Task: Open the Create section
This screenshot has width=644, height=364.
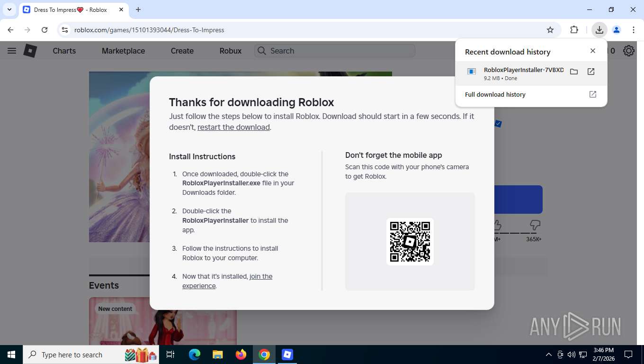Action: pos(182,51)
